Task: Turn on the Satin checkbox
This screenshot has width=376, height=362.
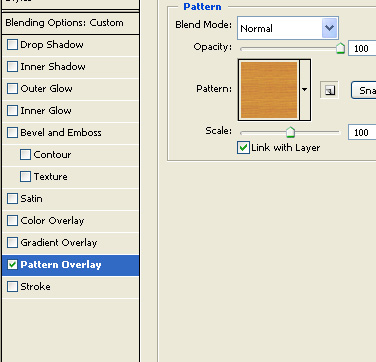Action: (12, 199)
